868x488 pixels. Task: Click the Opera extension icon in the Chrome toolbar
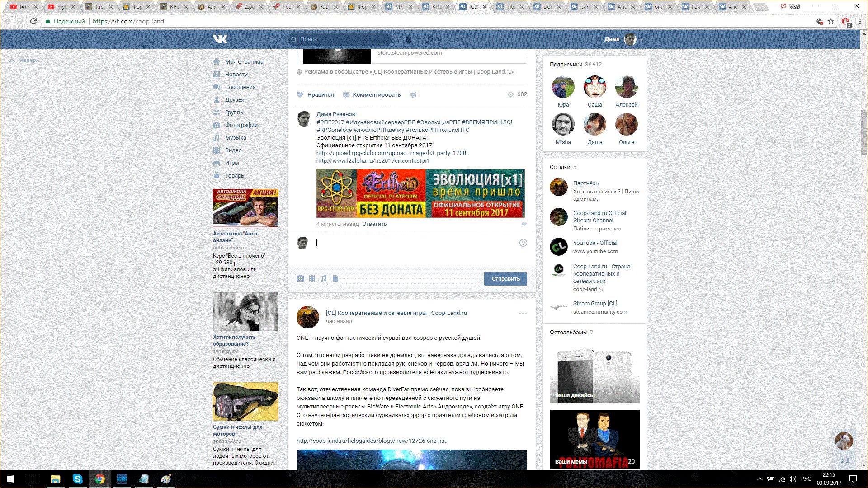coord(846,21)
